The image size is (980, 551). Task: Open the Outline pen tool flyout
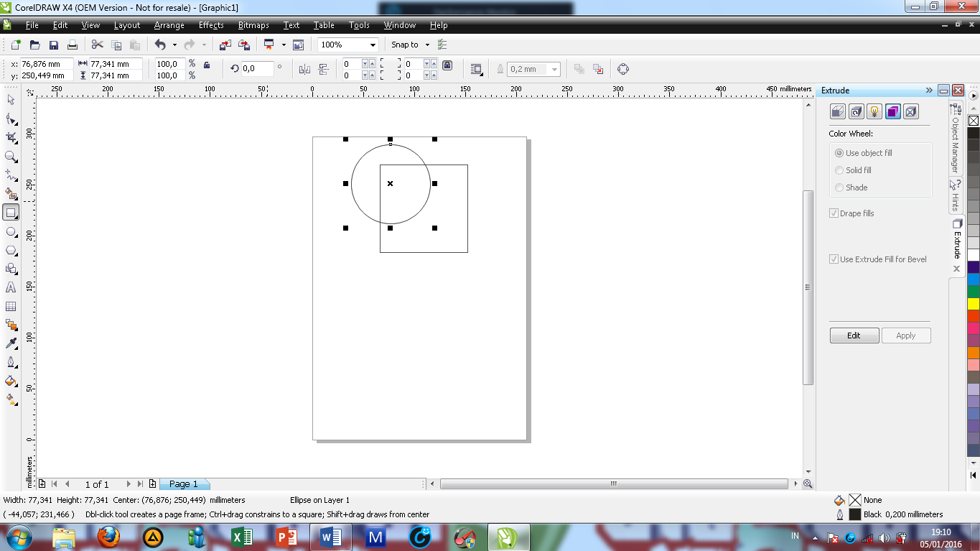(11, 362)
